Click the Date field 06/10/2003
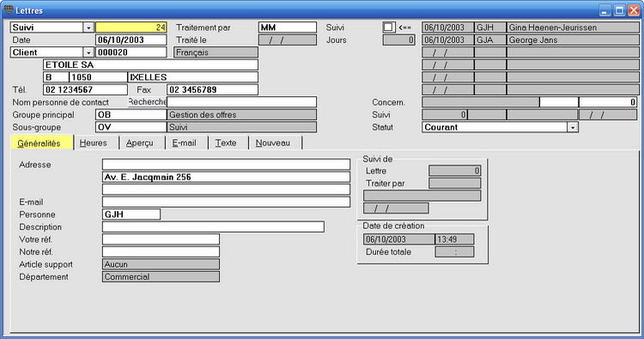644x339 pixels. [x=131, y=39]
